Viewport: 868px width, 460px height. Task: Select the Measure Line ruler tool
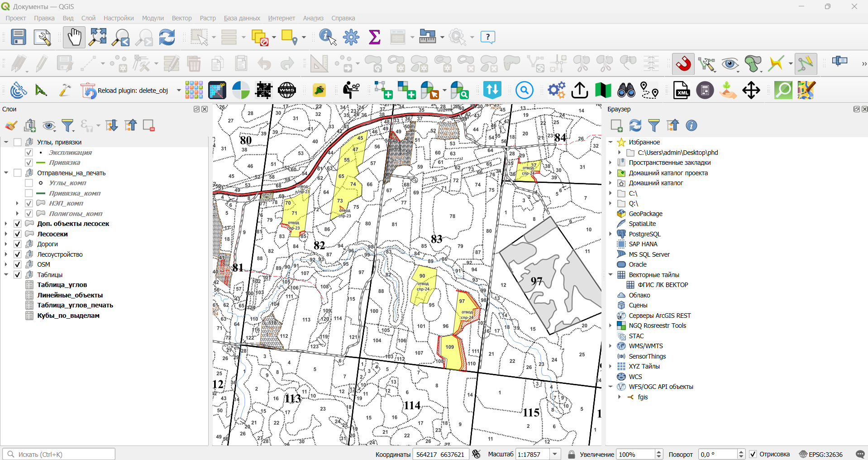point(427,37)
